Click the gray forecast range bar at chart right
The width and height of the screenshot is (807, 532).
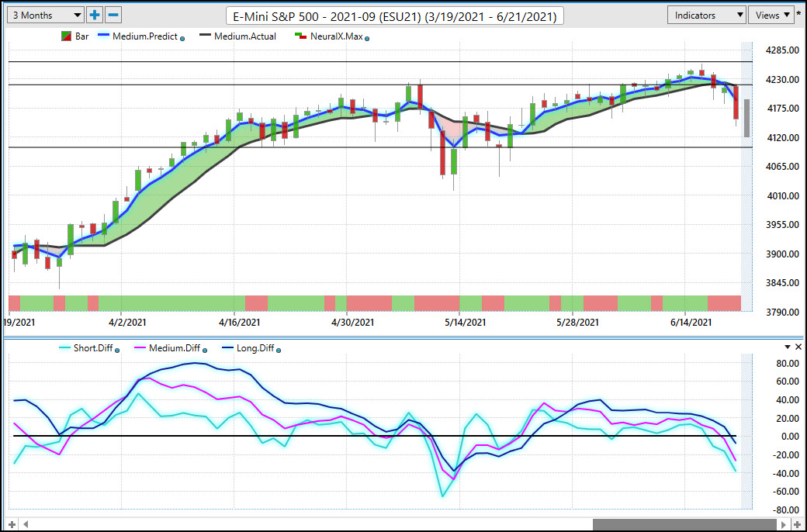[746, 119]
